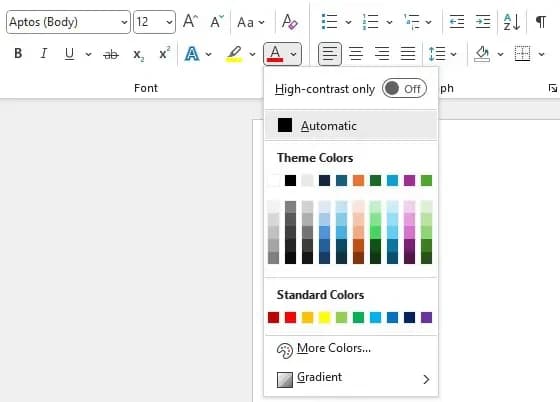Open More Colors dialog
560x402 pixels.
click(x=351, y=349)
